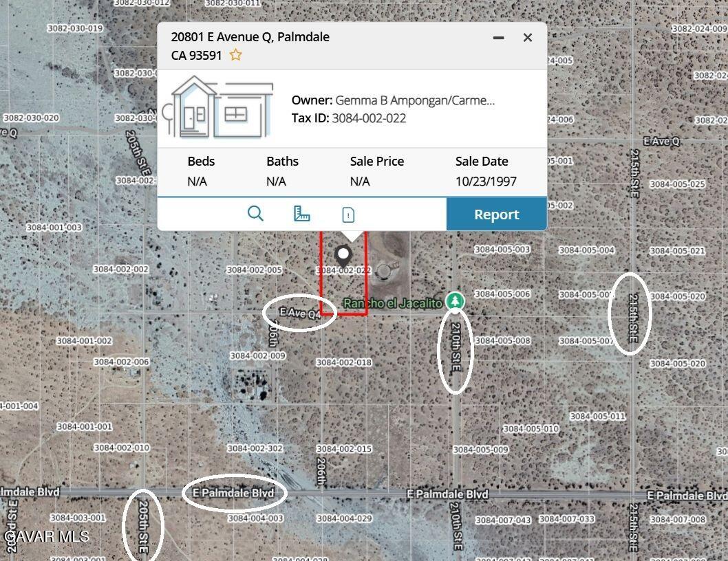This screenshot has width=728, height=561.
Task: Select parcel 3084-002-302 on the map
Action: pyautogui.click(x=255, y=448)
